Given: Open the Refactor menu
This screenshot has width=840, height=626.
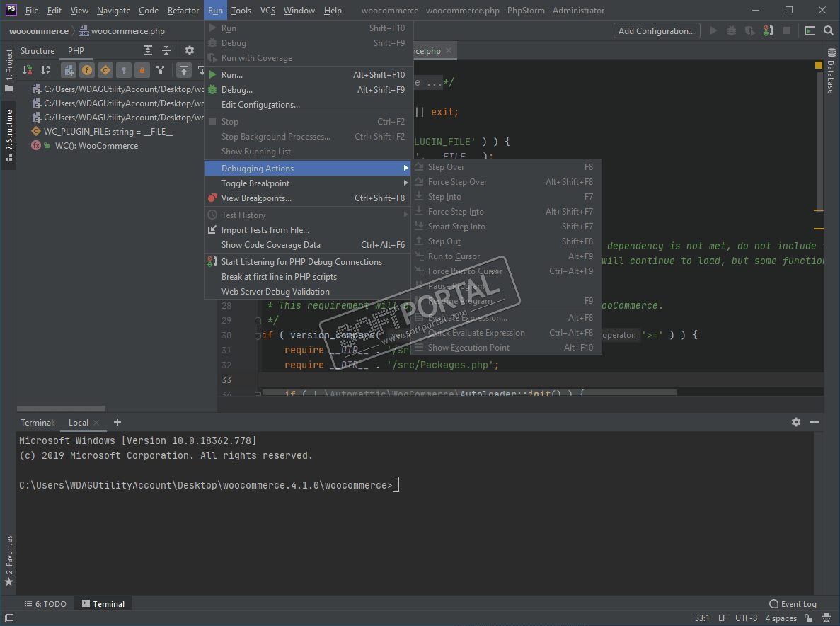Looking at the screenshot, I should click(183, 10).
